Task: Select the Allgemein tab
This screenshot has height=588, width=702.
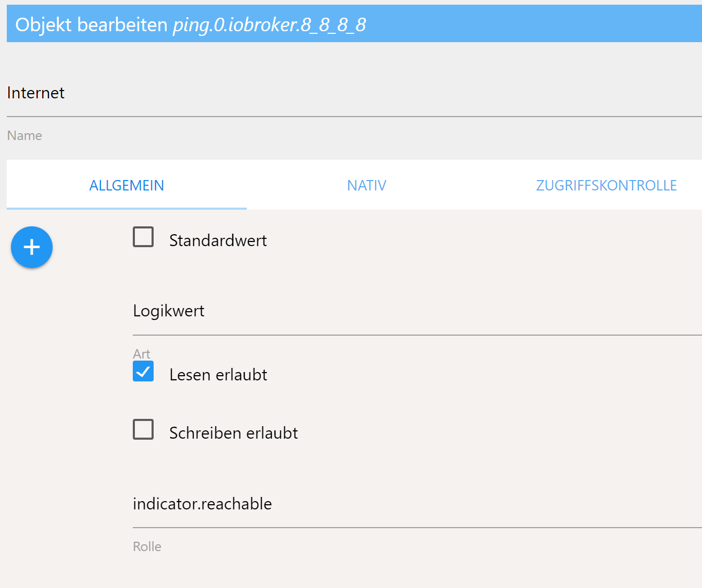Action: pos(127,185)
